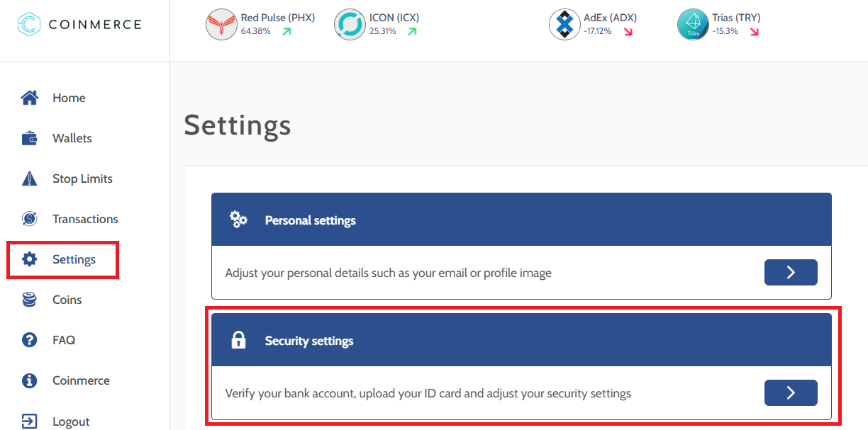This screenshot has height=430, width=868.
Task: Click the Stop Limits warning triangle icon
Action: [x=29, y=179]
